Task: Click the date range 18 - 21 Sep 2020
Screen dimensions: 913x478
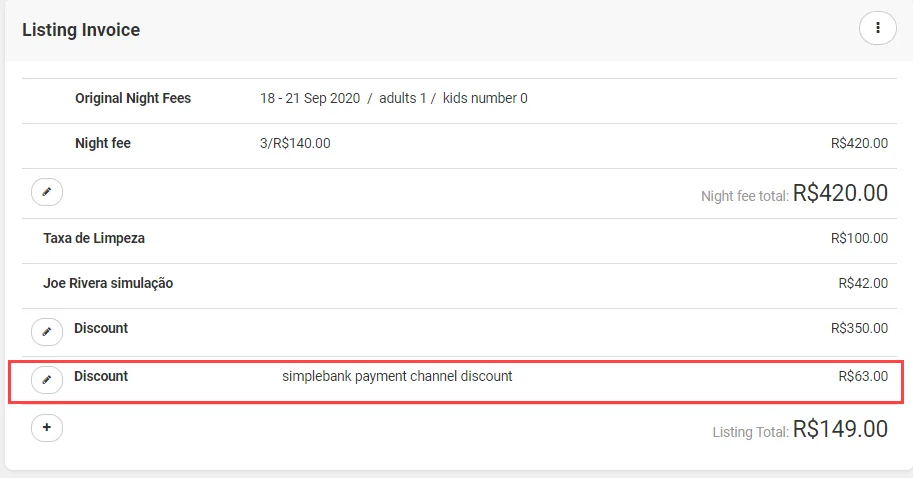Action: (310, 98)
